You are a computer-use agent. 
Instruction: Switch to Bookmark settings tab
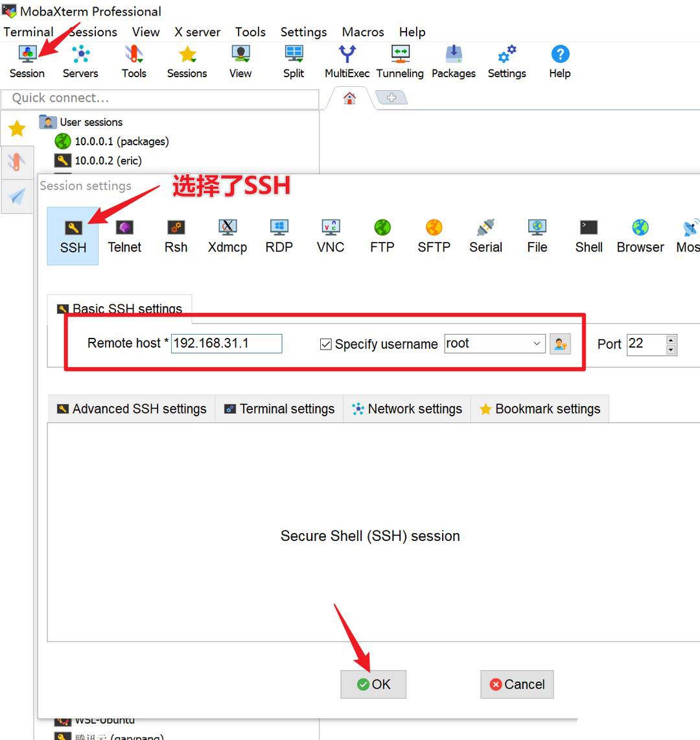coord(540,409)
